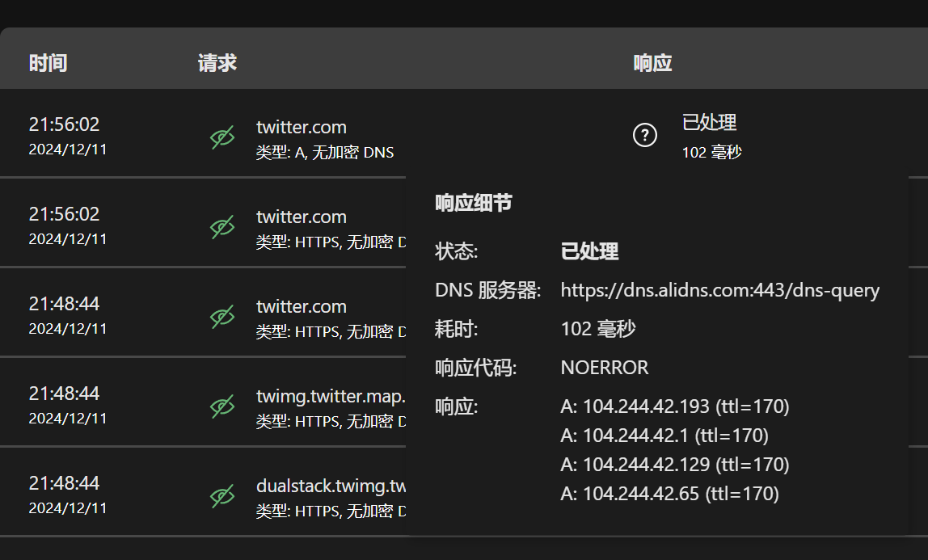Select the A: 104.244.42.1 record
Viewport: 928px width, 560px height.
pos(664,436)
